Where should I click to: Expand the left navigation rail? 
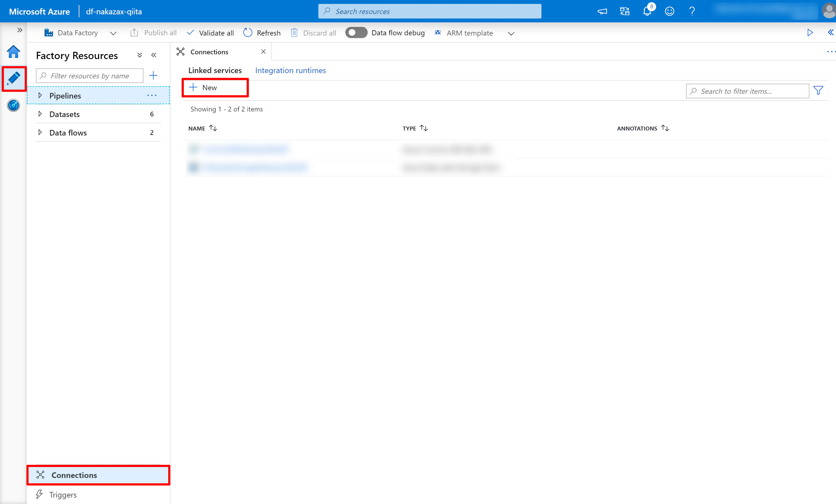coord(20,30)
